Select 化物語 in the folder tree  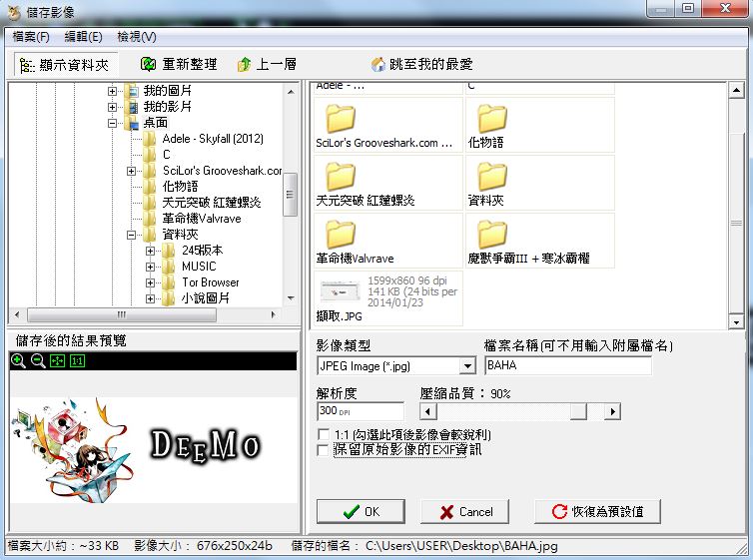pos(180,187)
